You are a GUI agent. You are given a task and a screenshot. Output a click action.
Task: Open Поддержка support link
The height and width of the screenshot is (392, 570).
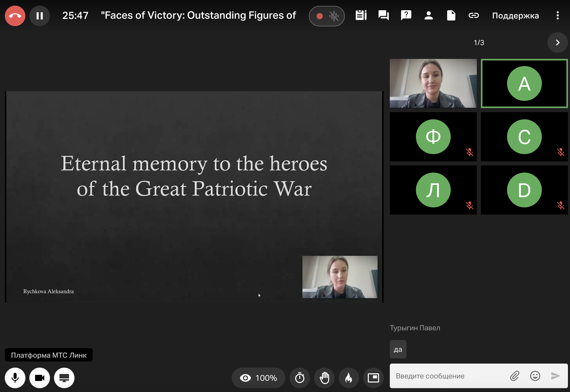515,16
